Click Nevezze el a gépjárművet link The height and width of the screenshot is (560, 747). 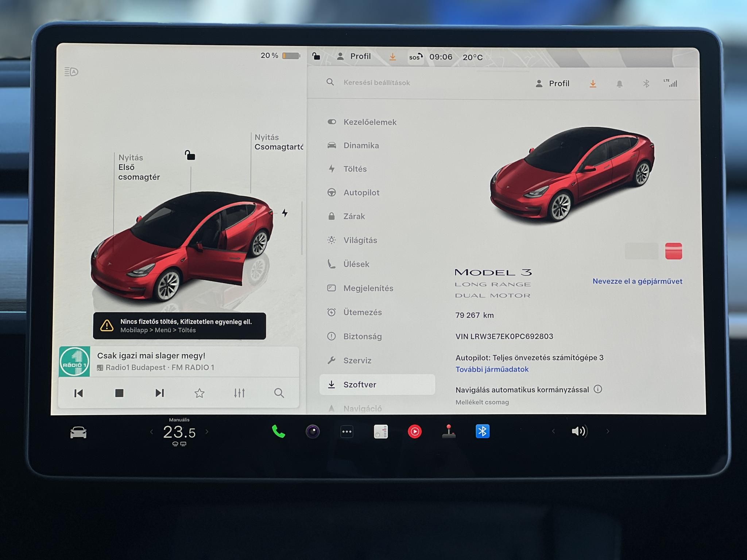(x=637, y=281)
